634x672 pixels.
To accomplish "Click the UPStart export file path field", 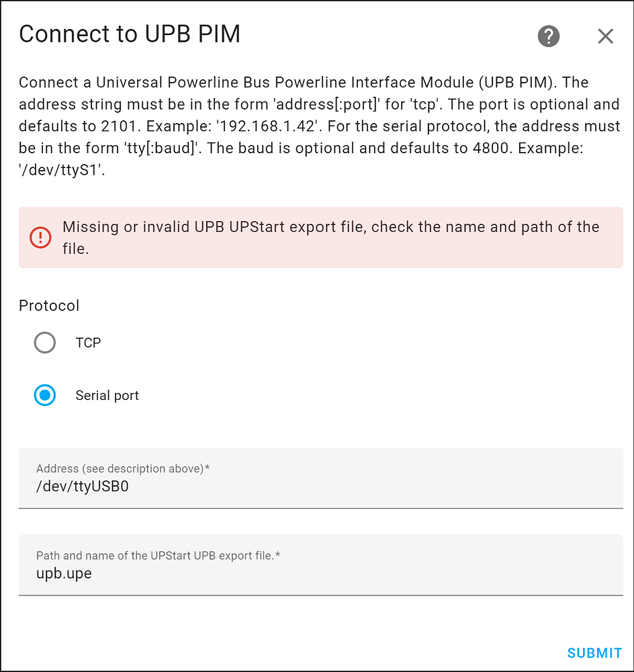I will click(x=269, y=573).
